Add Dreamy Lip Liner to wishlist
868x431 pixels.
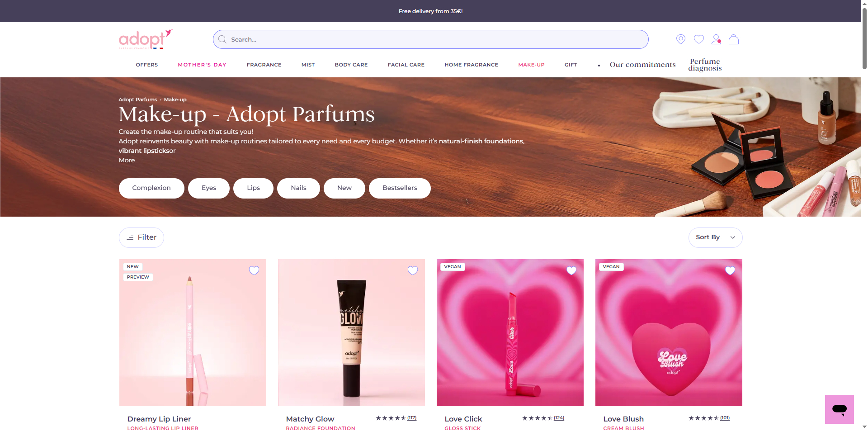point(254,270)
